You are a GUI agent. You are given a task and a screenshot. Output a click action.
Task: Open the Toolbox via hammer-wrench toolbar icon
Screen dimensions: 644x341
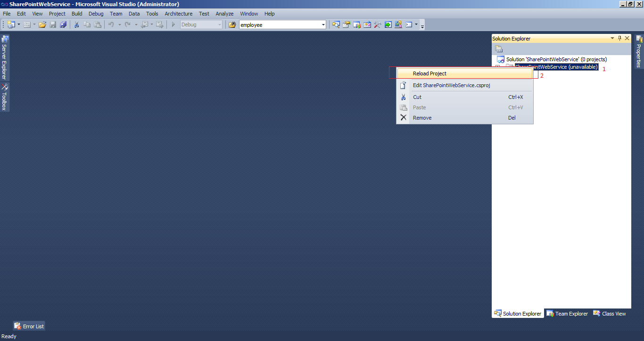click(378, 24)
